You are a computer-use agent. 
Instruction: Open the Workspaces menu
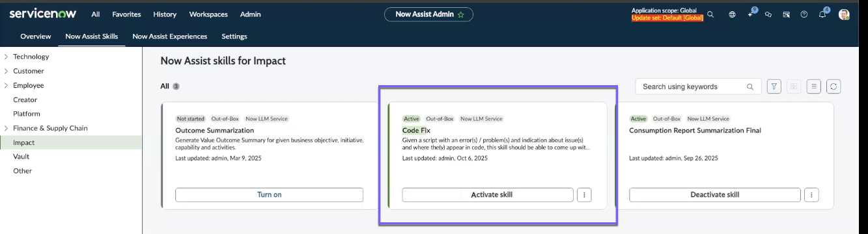[208, 14]
